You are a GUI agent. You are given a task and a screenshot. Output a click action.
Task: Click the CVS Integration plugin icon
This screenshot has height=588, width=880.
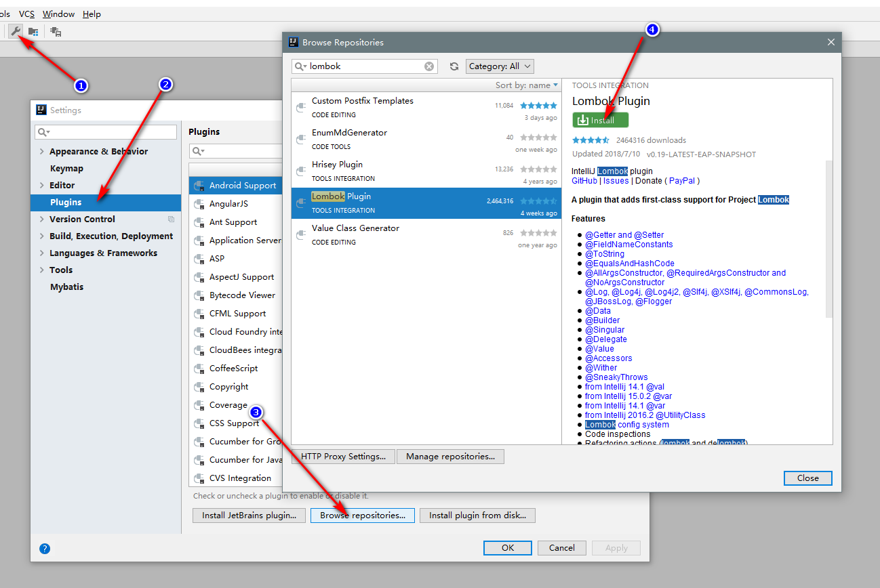click(x=199, y=478)
